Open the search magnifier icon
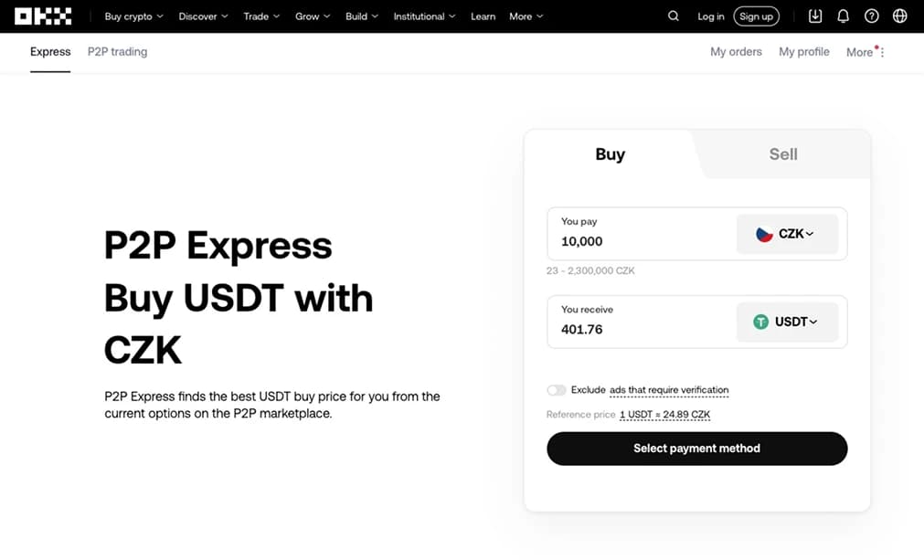Image resolution: width=924 pixels, height=560 pixels. pyautogui.click(x=674, y=16)
